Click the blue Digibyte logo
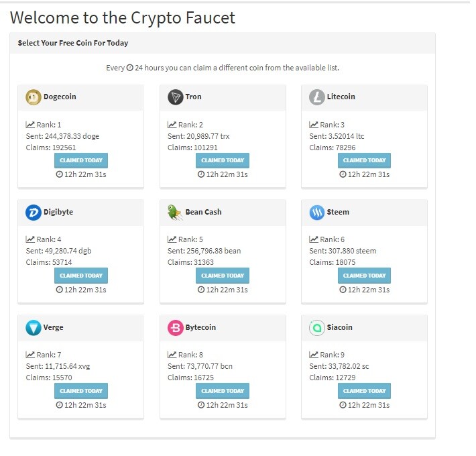The width and height of the screenshot is (476, 456). click(34, 213)
